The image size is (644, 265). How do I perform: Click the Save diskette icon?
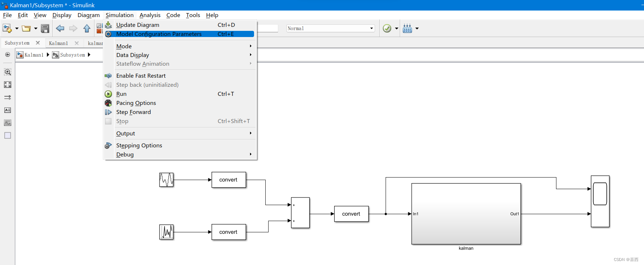point(45,28)
